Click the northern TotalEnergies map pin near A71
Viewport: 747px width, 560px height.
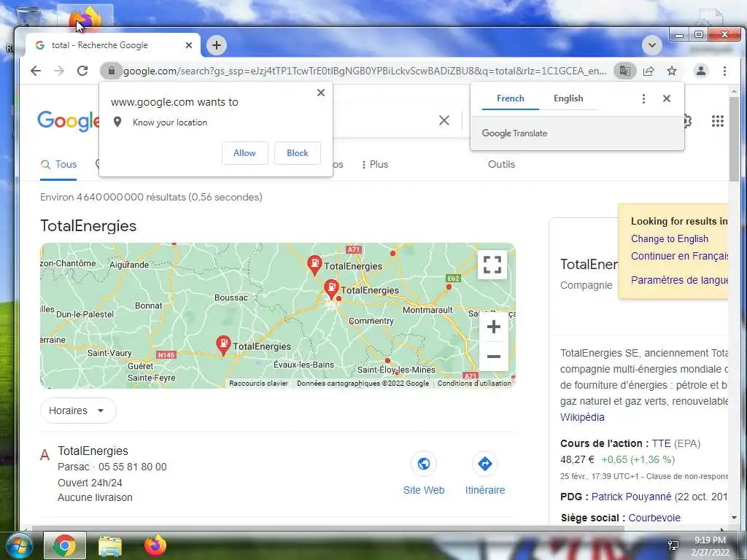pyautogui.click(x=314, y=265)
